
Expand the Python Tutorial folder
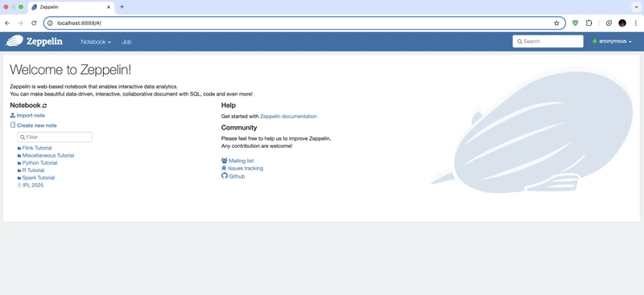(x=39, y=163)
